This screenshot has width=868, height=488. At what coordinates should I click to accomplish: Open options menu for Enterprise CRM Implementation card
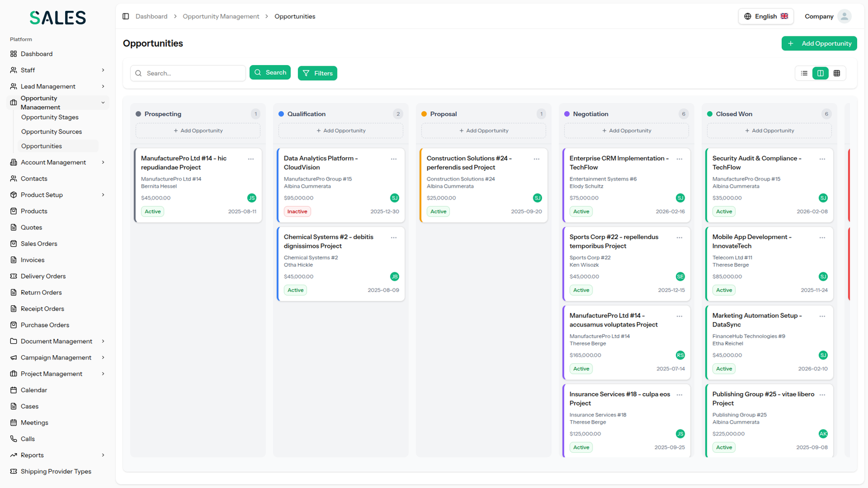pos(679,159)
